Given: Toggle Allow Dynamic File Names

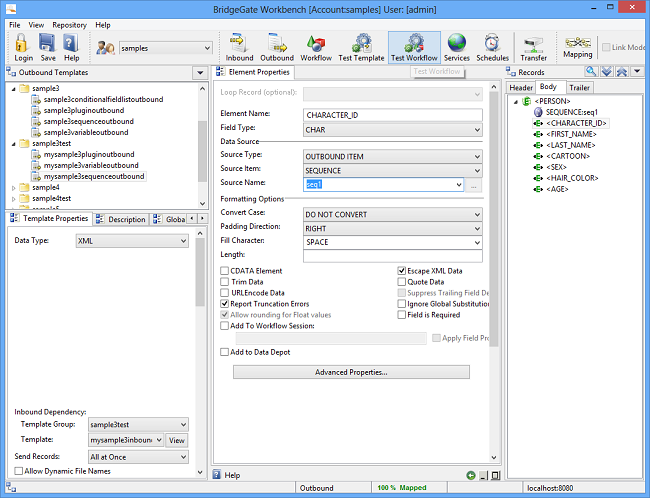Looking at the screenshot, I should point(18,471).
